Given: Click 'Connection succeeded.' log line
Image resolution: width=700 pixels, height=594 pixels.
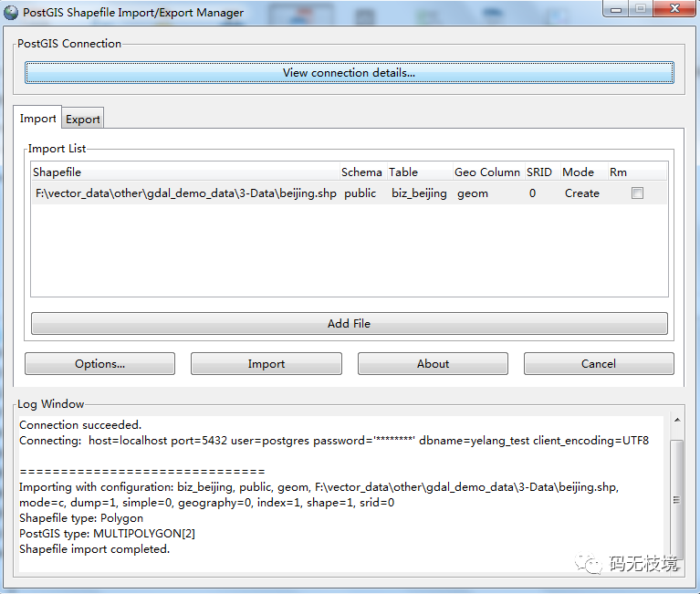Looking at the screenshot, I should click(x=80, y=425).
